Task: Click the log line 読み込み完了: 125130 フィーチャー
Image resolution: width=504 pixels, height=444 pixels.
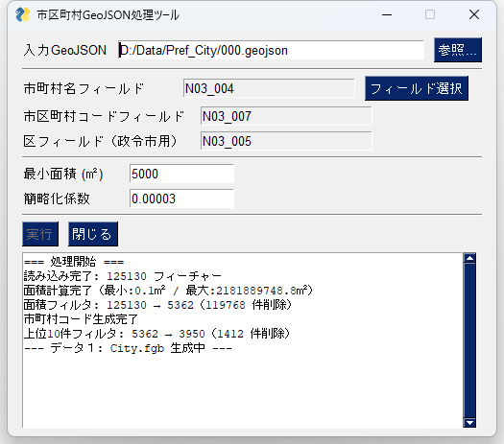Action: (x=123, y=276)
